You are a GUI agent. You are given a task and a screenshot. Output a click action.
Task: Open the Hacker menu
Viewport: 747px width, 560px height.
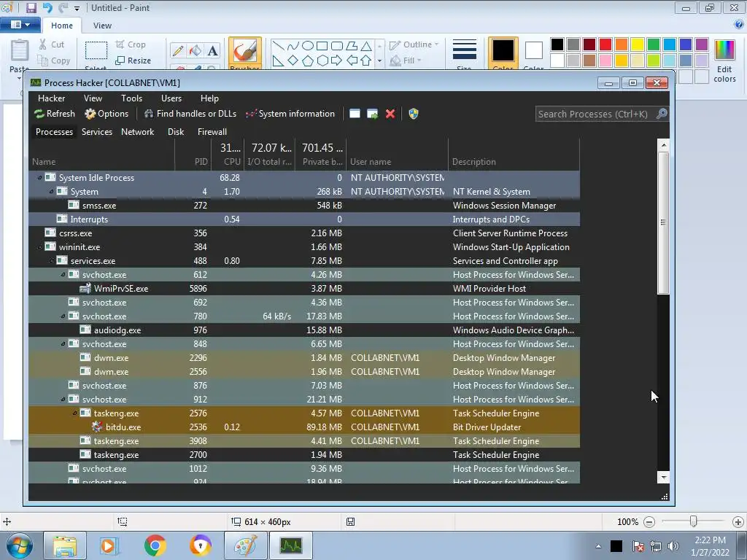point(52,98)
